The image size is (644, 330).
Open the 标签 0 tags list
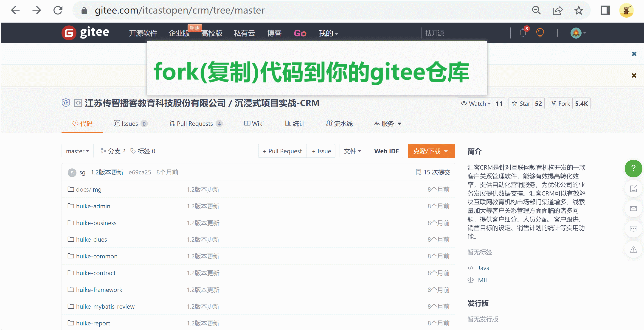pyautogui.click(x=143, y=151)
